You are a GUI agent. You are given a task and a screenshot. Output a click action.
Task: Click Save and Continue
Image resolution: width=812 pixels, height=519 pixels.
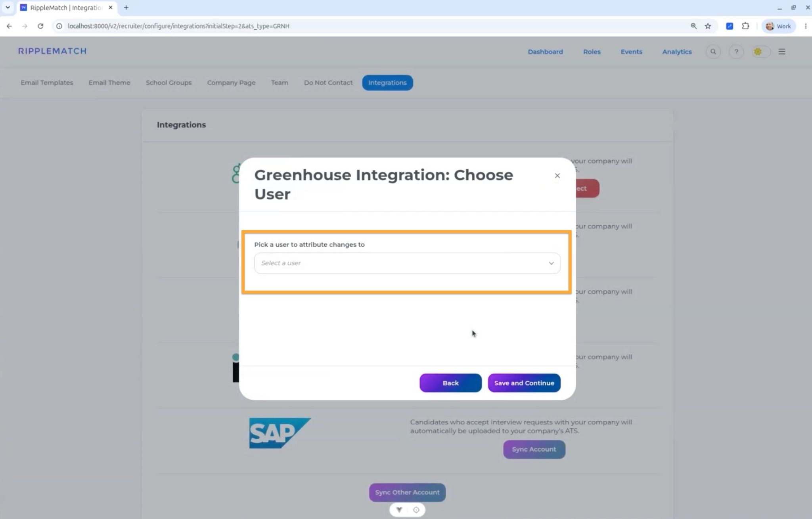pos(524,383)
